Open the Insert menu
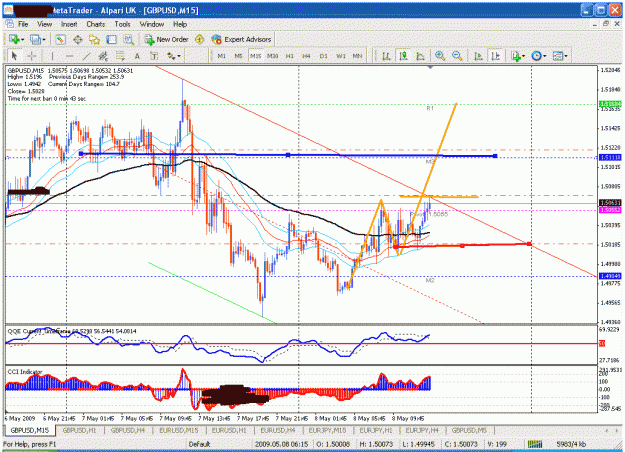The image size is (625, 452). point(69,24)
